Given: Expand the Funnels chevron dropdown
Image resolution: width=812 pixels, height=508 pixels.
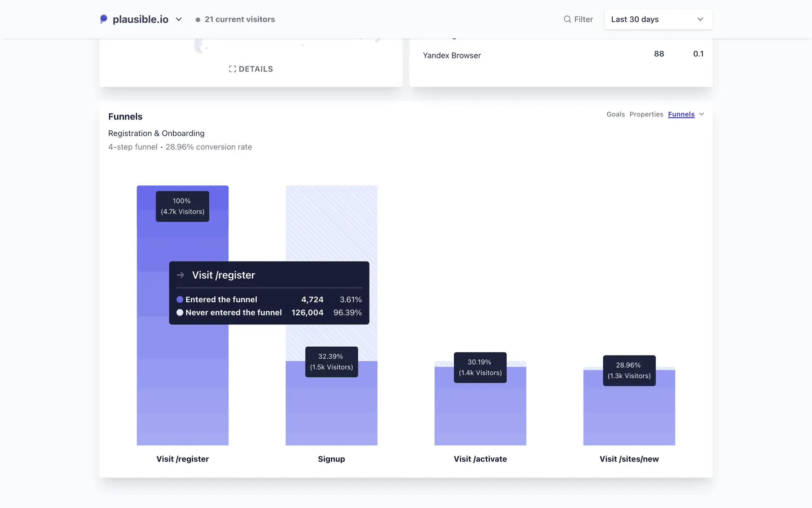Looking at the screenshot, I should coord(702,114).
